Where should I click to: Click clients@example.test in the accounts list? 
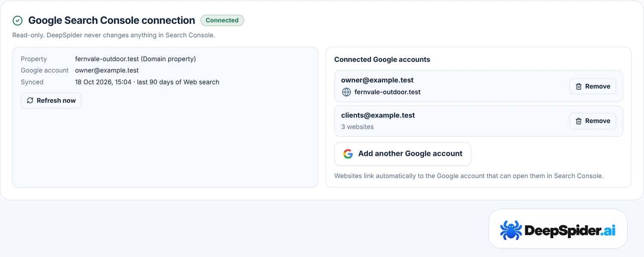[378, 115]
